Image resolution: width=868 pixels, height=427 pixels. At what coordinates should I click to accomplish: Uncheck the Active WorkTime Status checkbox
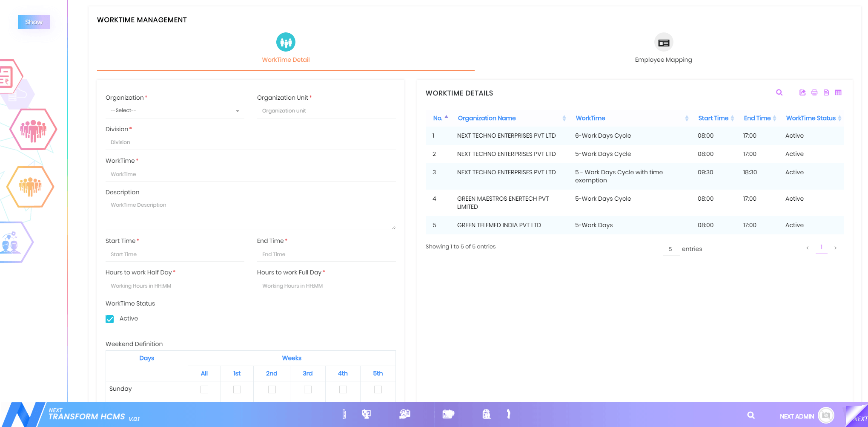click(x=110, y=319)
